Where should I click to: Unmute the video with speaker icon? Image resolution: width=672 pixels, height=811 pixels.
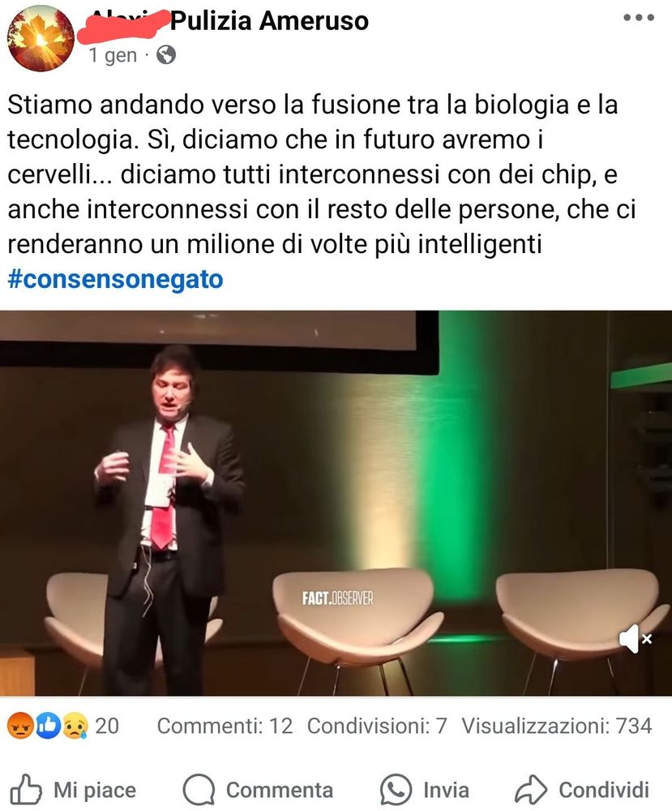pos(636,639)
